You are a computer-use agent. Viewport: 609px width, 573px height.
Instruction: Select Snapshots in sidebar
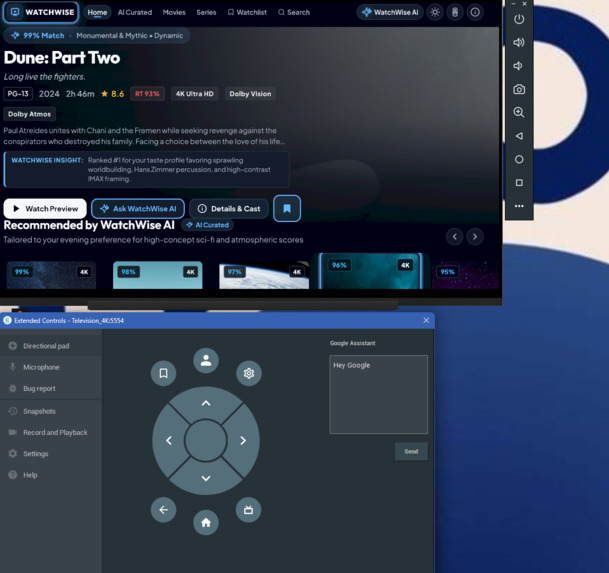click(x=51, y=411)
